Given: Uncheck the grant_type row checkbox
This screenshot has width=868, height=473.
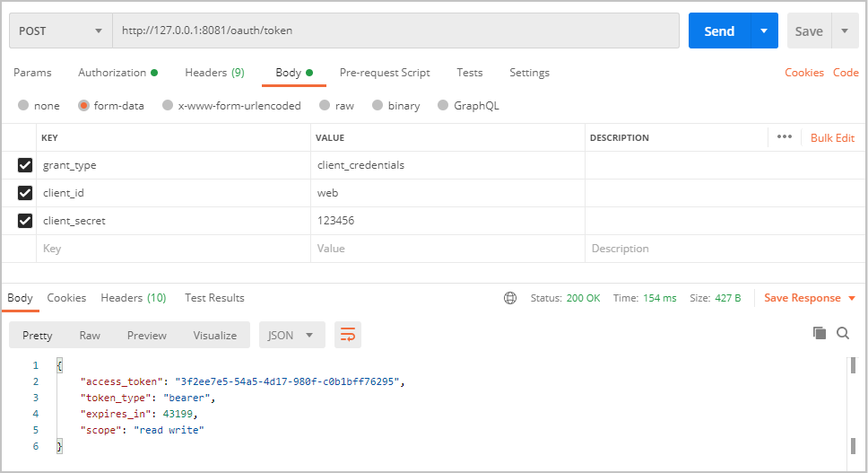Looking at the screenshot, I should [x=25, y=165].
